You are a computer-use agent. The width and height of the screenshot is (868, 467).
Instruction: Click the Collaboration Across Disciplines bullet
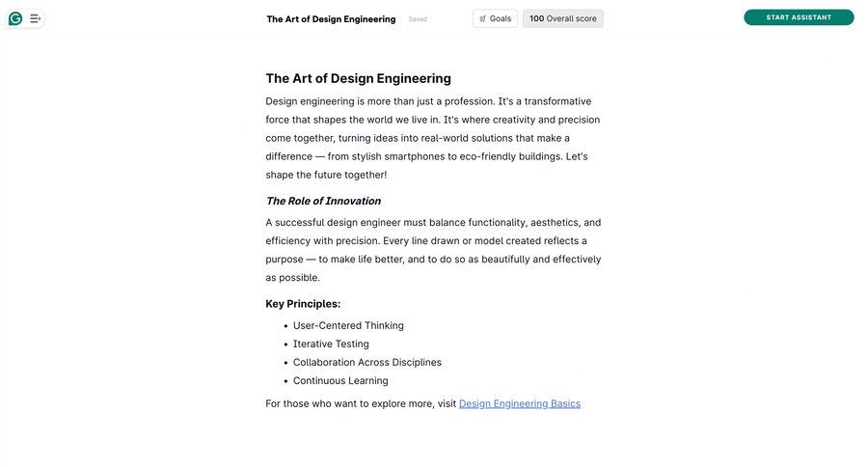tap(366, 362)
